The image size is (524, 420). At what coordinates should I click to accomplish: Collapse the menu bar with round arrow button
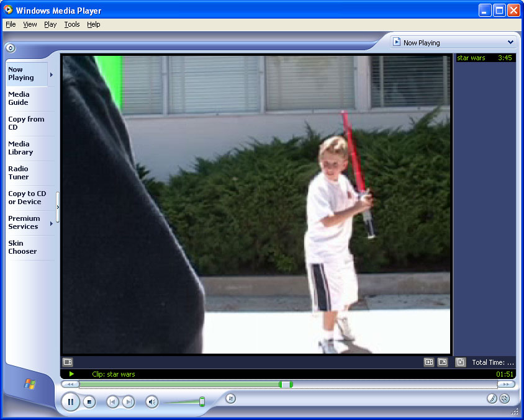click(11, 48)
